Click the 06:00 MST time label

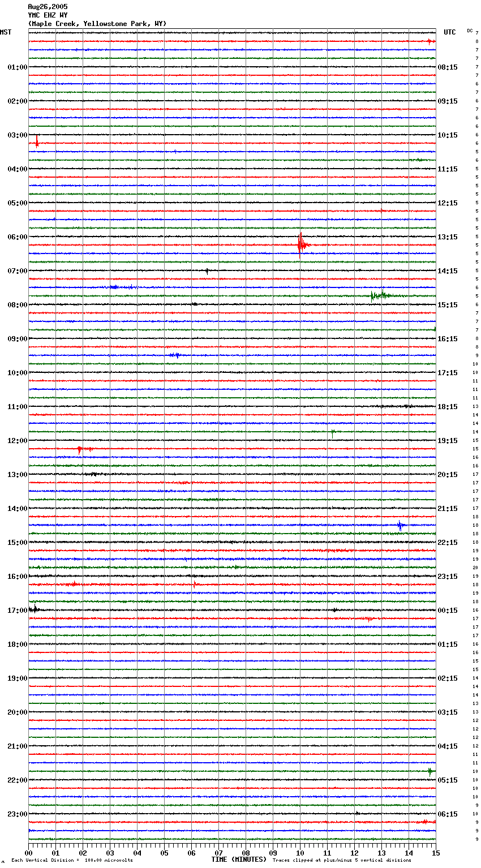18,237
